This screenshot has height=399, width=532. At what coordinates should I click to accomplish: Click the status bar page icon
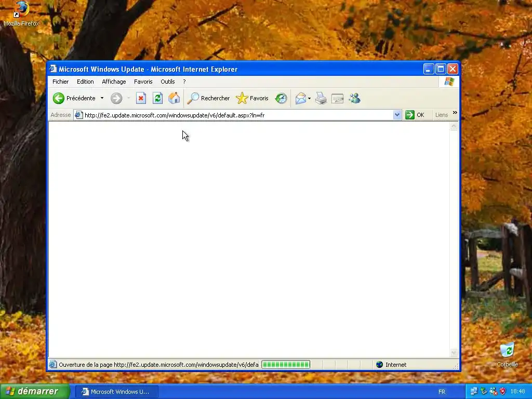(x=52, y=365)
